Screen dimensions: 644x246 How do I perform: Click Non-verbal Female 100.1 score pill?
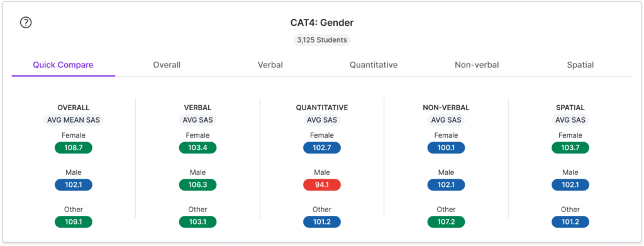[x=446, y=148]
